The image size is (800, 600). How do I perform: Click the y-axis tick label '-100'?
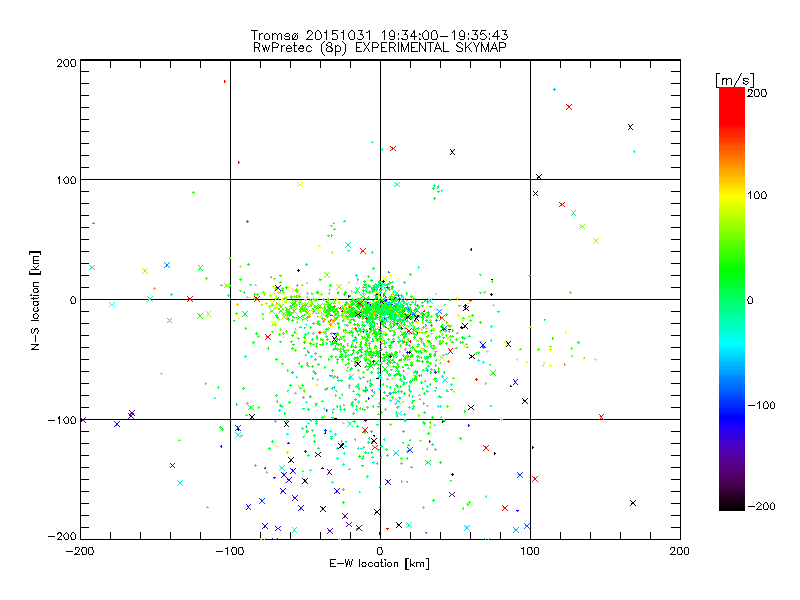[62, 420]
